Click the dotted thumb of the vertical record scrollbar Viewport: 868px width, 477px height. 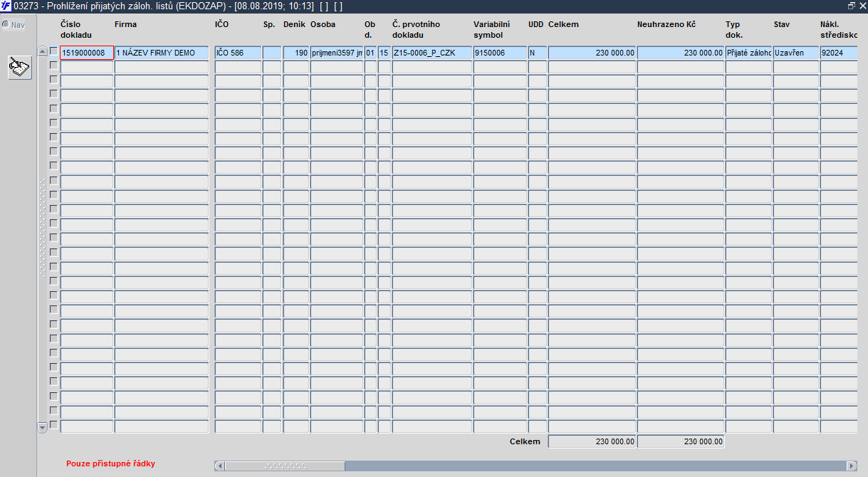click(x=42, y=228)
